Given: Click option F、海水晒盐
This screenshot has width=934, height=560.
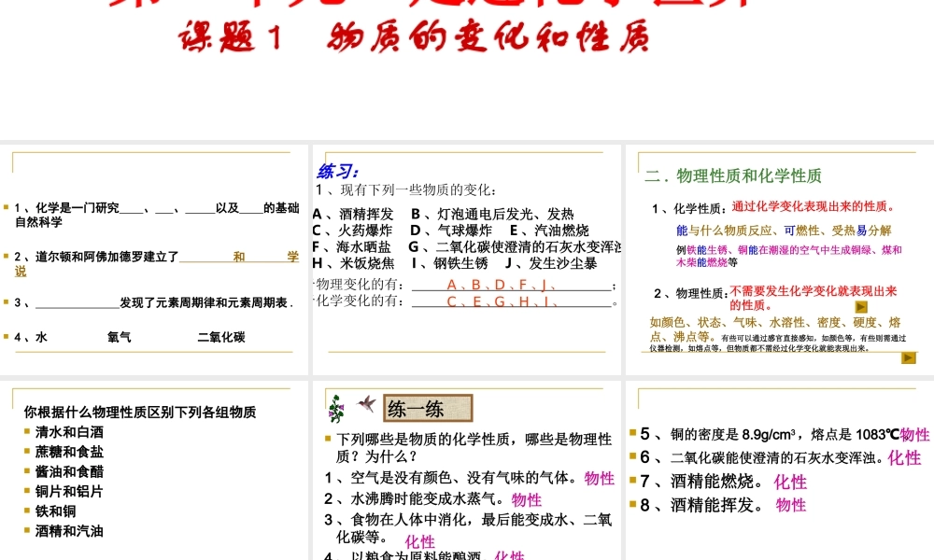Looking at the screenshot, I should 352,246.
